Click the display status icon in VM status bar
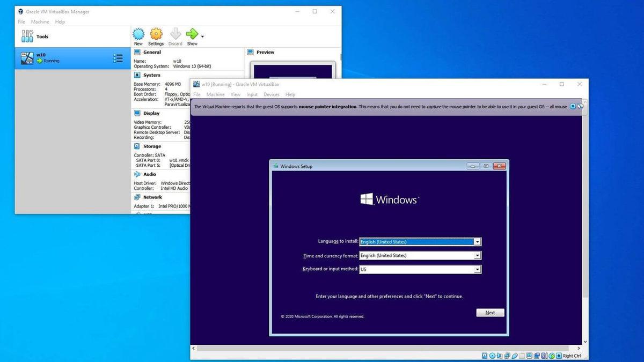Image resolution: width=644 pixels, height=362 pixels. pyautogui.click(x=529, y=356)
